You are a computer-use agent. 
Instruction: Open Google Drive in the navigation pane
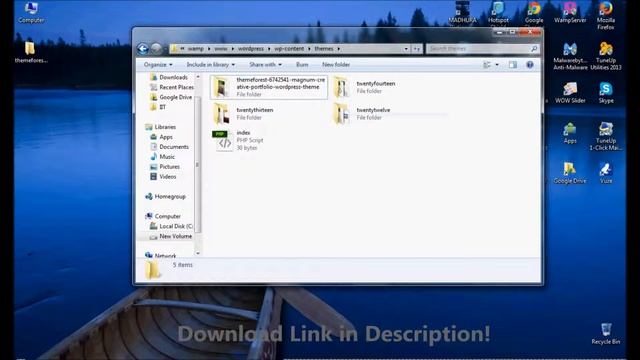click(x=171, y=97)
